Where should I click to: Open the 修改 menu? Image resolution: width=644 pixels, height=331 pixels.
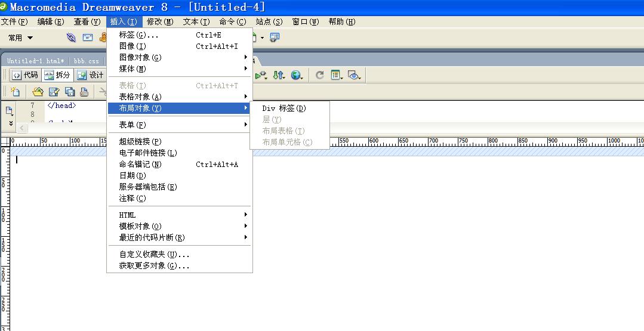(160, 21)
